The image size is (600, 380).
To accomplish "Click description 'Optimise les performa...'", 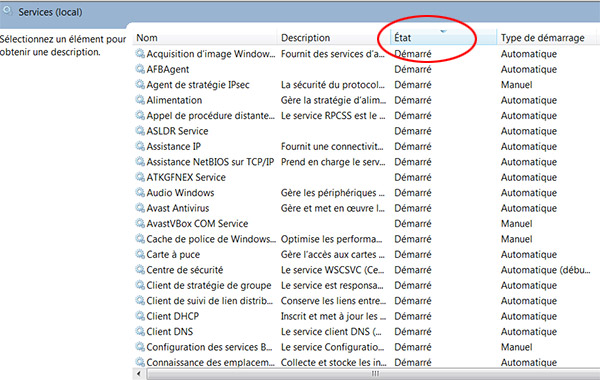I will click(331, 239).
